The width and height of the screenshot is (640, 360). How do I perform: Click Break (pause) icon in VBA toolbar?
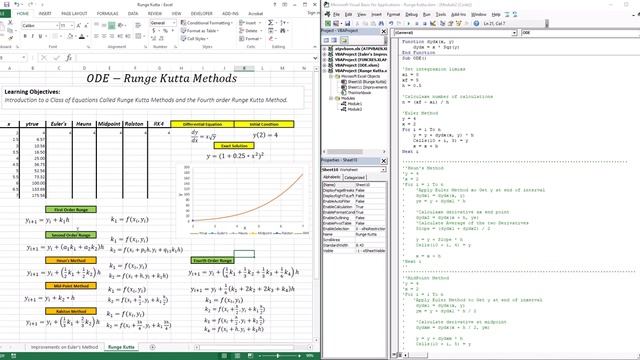click(x=417, y=24)
